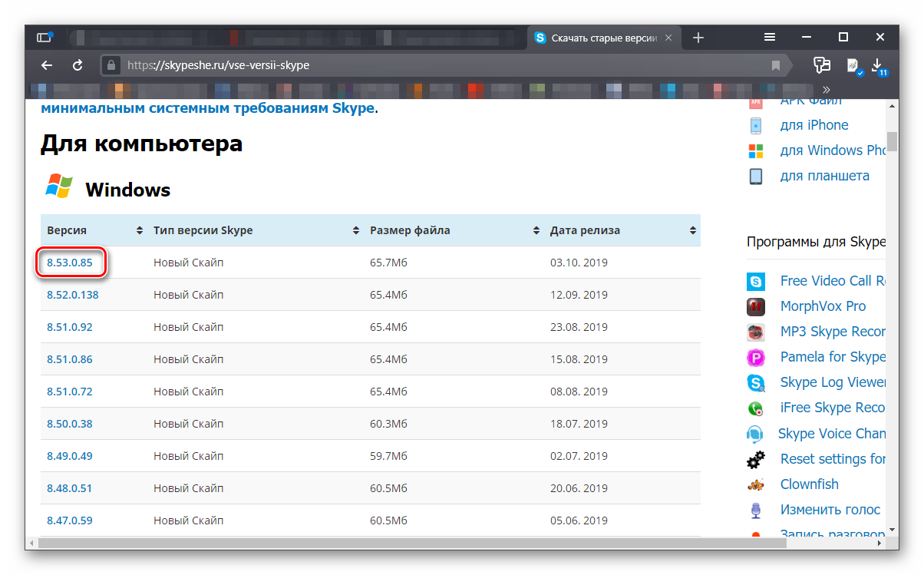The image size is (924, 575).
Task: Reload the page with the refresh icon
Action: pos(78,65)
